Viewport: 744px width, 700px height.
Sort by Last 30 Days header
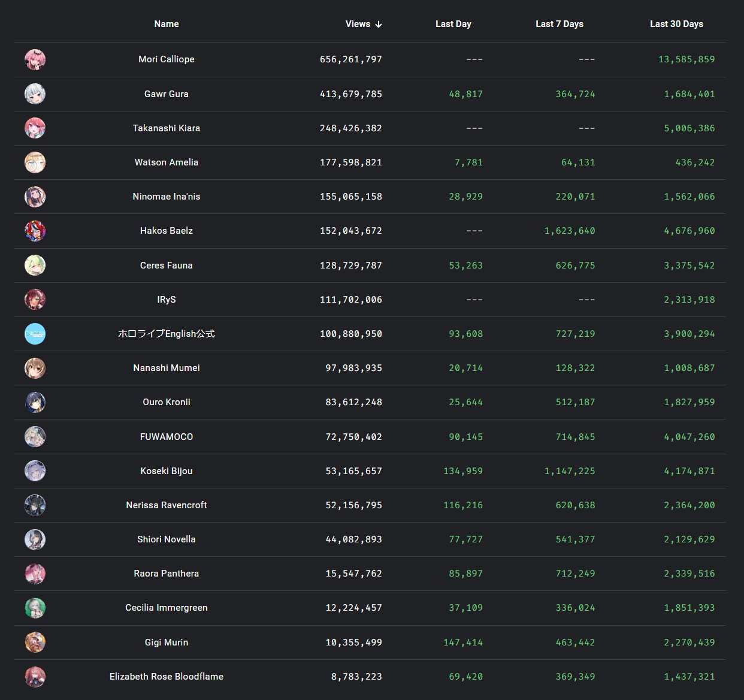pyautogui.click(x=676, y=24)
